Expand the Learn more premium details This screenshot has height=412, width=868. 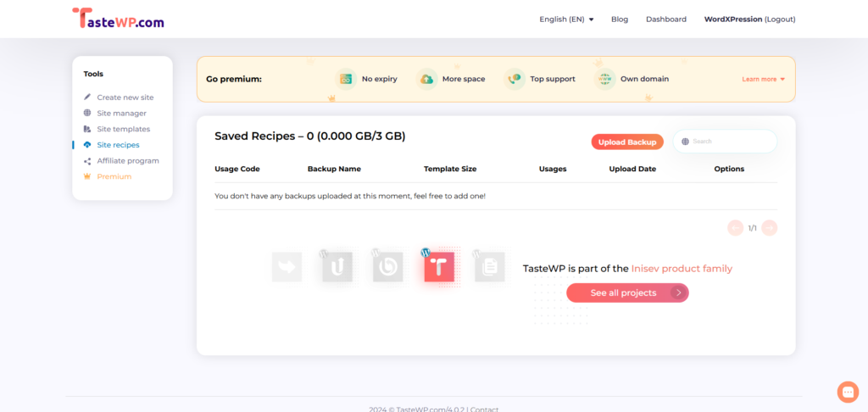pyautogui.click(x=764, y=79)
